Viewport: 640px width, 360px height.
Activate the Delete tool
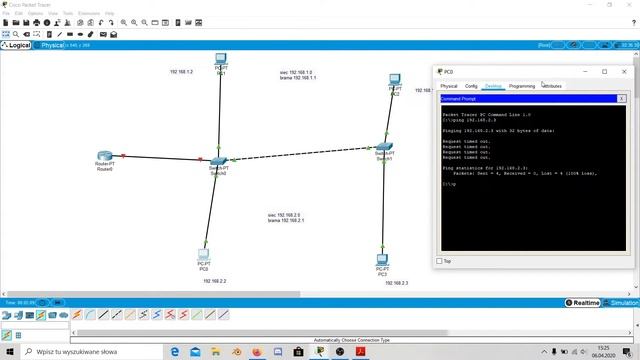27,34
